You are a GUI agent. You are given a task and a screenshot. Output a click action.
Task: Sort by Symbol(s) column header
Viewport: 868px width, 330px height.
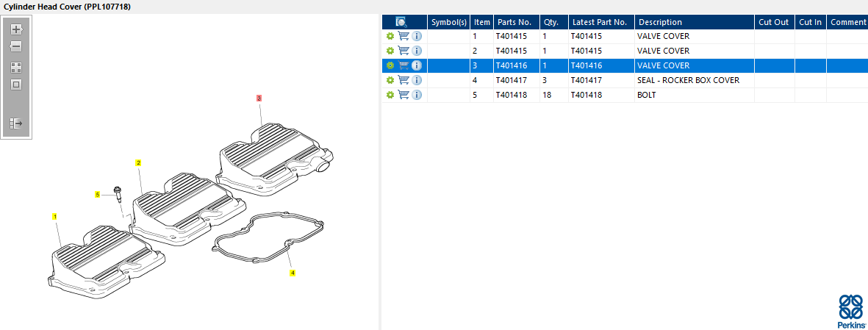(x=449, y=22)
